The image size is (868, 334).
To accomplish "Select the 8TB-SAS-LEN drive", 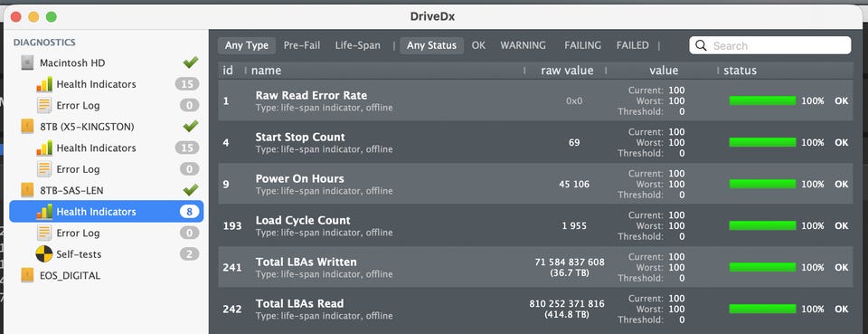I will point(71,191).
